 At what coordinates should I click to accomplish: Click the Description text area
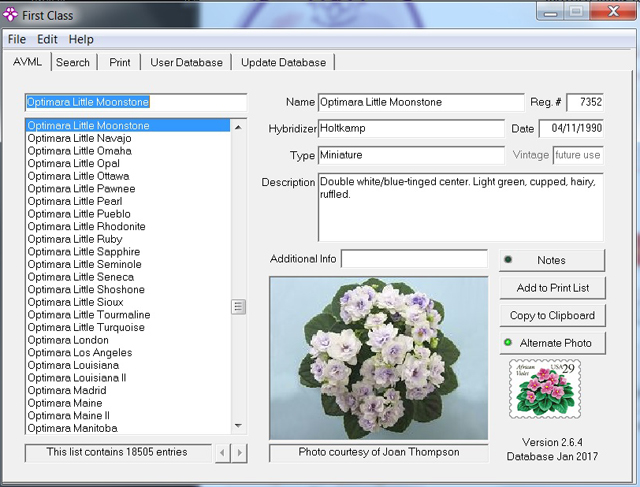click(460, 207)
